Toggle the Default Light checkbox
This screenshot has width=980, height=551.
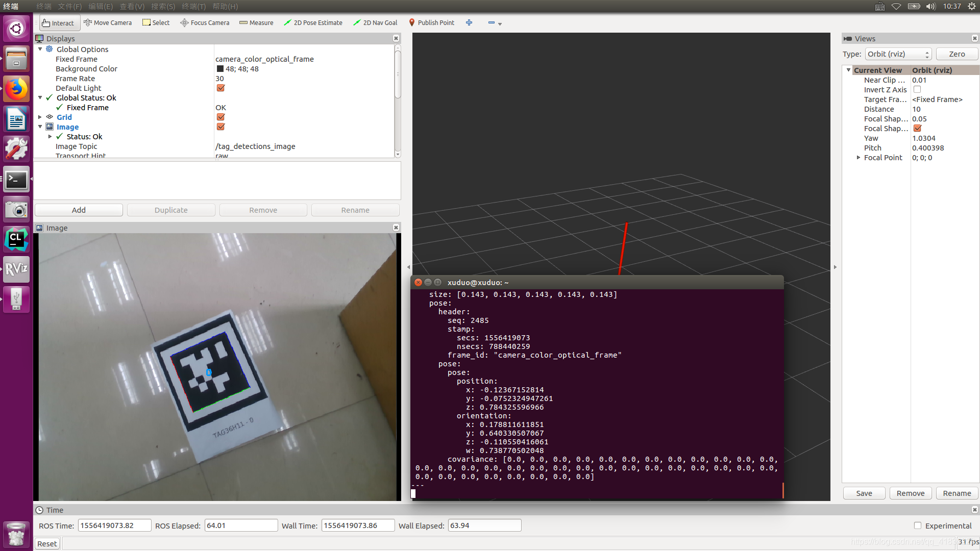point(220,88)
